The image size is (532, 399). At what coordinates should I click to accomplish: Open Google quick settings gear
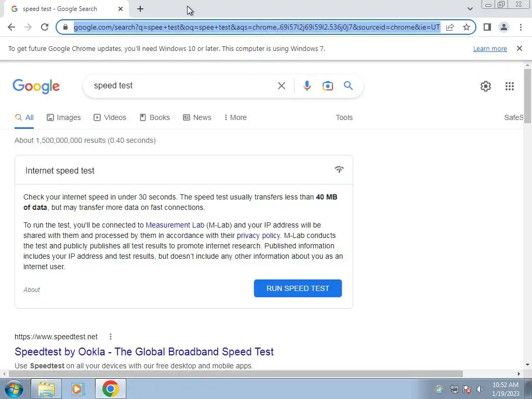[486, 86]
